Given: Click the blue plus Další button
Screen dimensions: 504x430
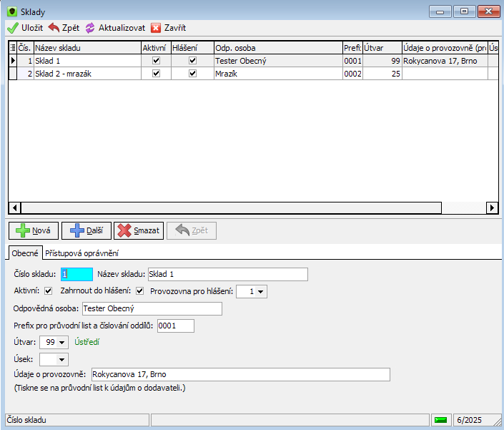Looking at the screenshot, I should tap(87, 230).
